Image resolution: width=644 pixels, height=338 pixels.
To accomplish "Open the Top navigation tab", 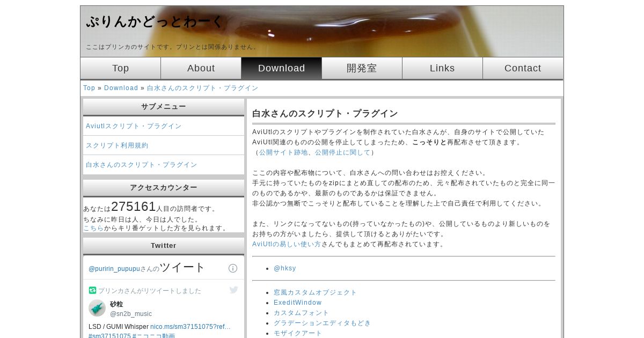I will [x=121, y=68].
